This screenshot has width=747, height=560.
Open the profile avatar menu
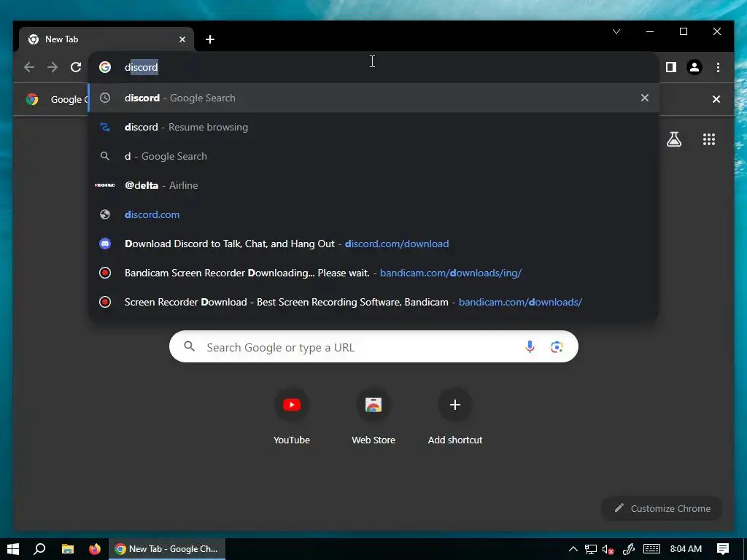pyautogui.click(x=694, y=67)
